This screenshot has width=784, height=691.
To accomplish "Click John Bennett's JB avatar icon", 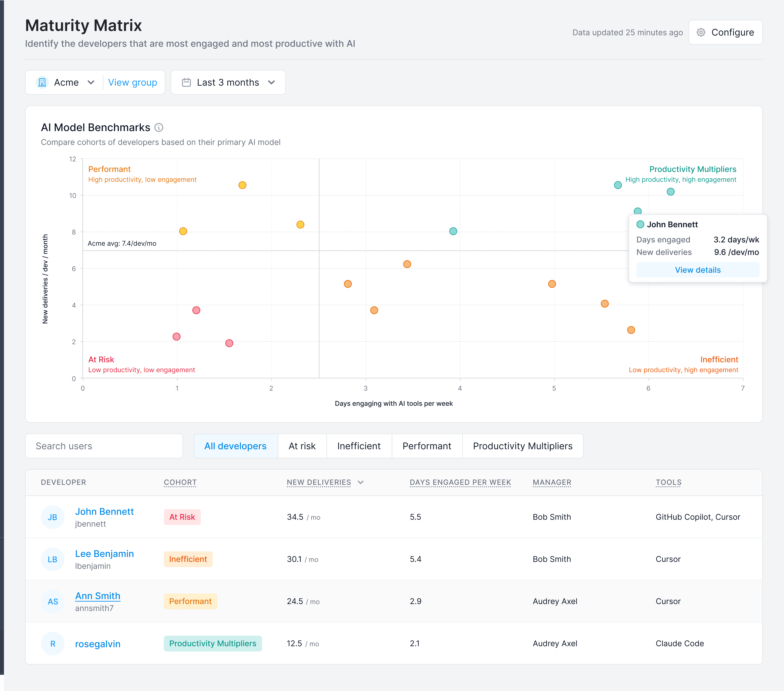I will point(52,517).
